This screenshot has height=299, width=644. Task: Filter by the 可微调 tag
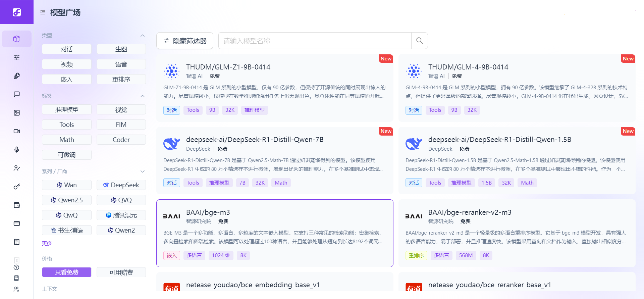click(x=67, y=155)
